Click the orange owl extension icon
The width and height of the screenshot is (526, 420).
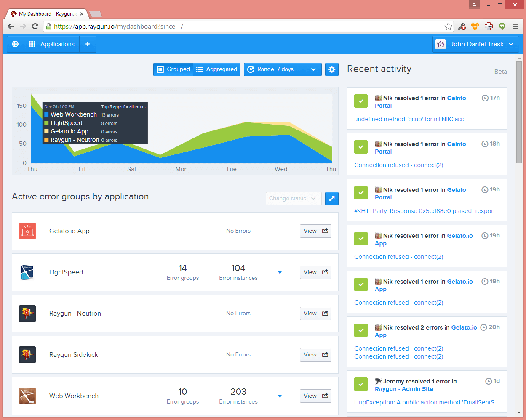475,26
